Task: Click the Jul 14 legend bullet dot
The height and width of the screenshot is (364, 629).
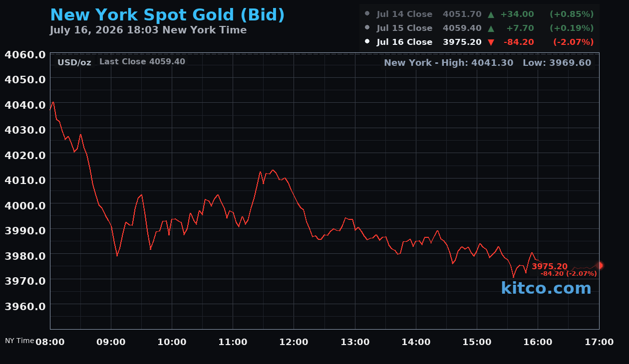Action: pos(367,13)
